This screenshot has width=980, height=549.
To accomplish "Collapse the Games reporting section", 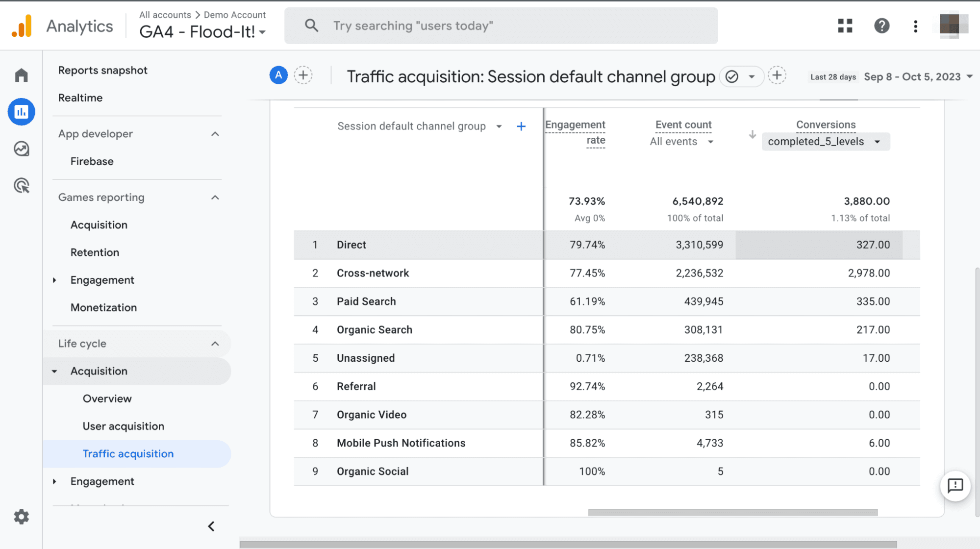I will 214,197.
